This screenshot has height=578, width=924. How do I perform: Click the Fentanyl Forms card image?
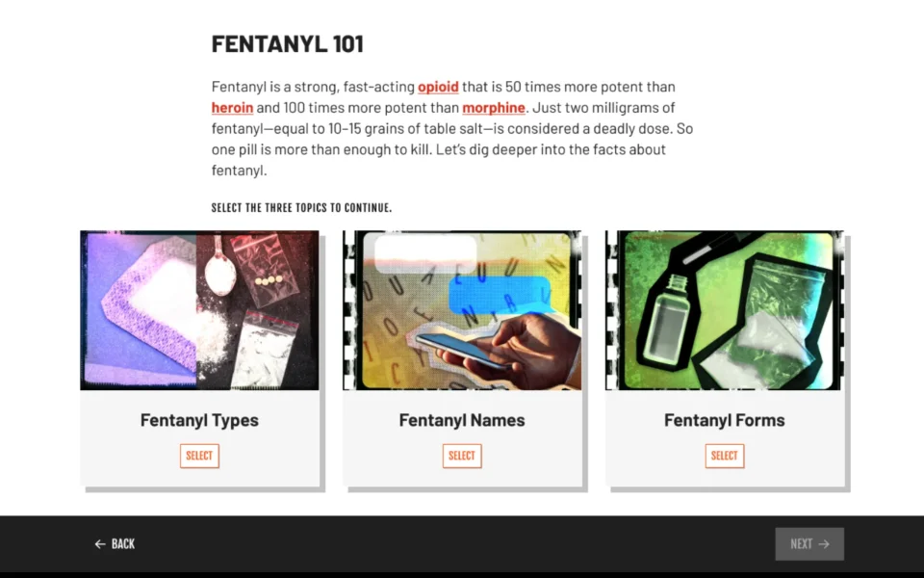click(x=724, y=310)
